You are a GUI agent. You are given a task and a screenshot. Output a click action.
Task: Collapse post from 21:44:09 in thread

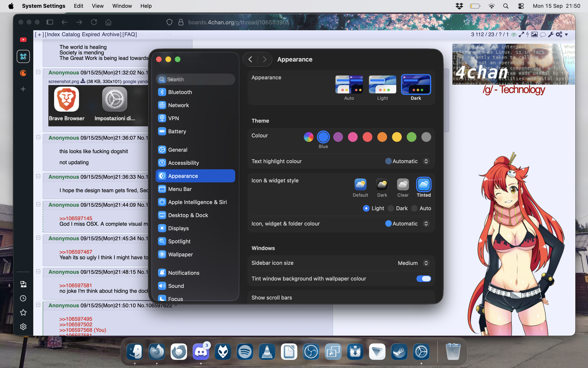click(x=38, y=204)
